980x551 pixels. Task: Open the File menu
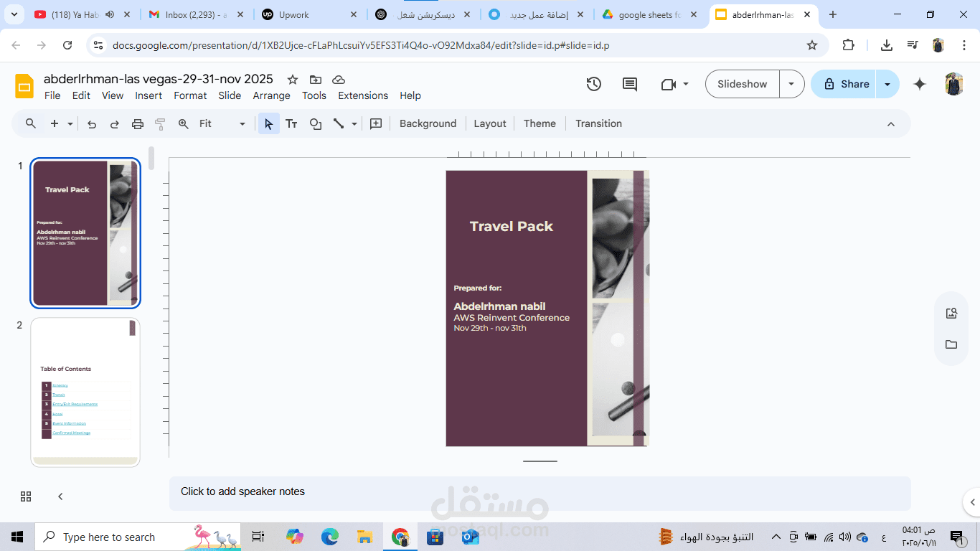point(52,95)
